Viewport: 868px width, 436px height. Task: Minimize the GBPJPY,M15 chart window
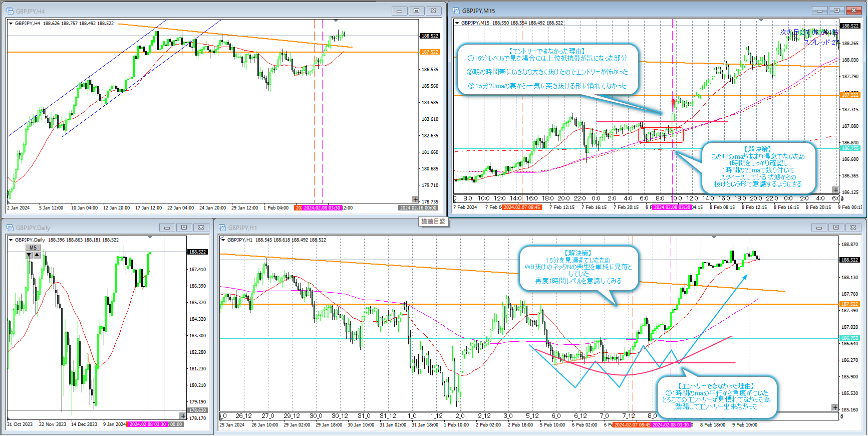(819, 11)
